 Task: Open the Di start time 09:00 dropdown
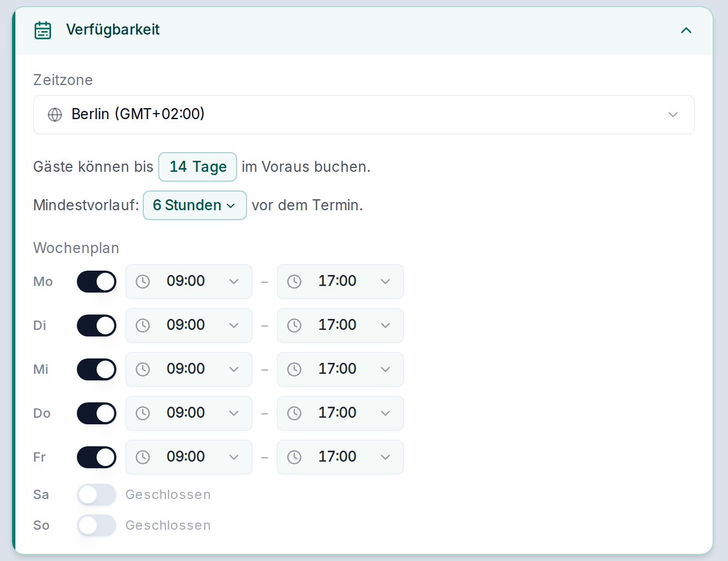point(189,326)
